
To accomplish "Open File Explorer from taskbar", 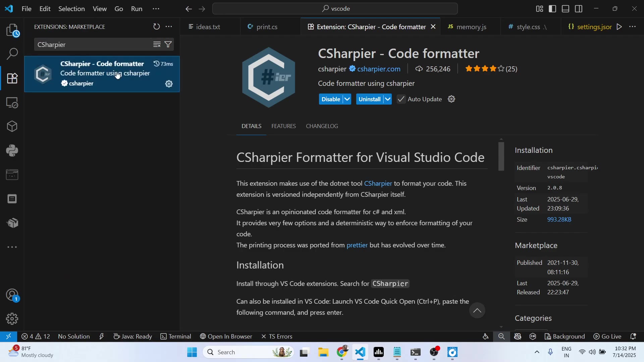I will [323, 353].
